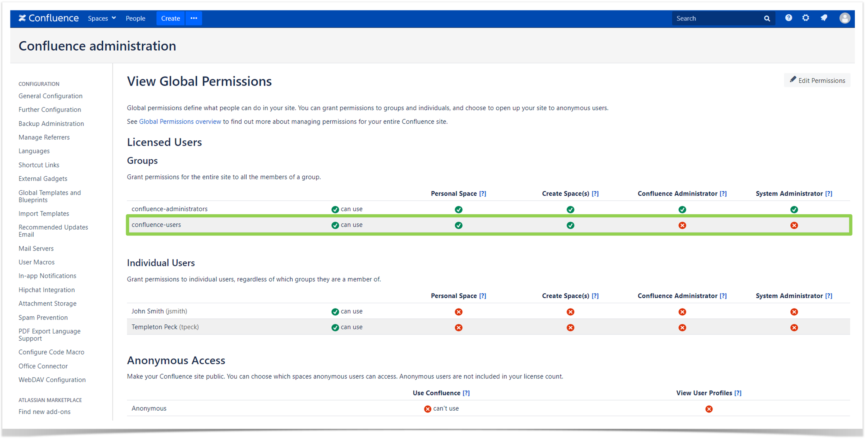Open Global Templates and Blueprints
The height and width of the screenshot is (440, 868).
coord(49,196)
